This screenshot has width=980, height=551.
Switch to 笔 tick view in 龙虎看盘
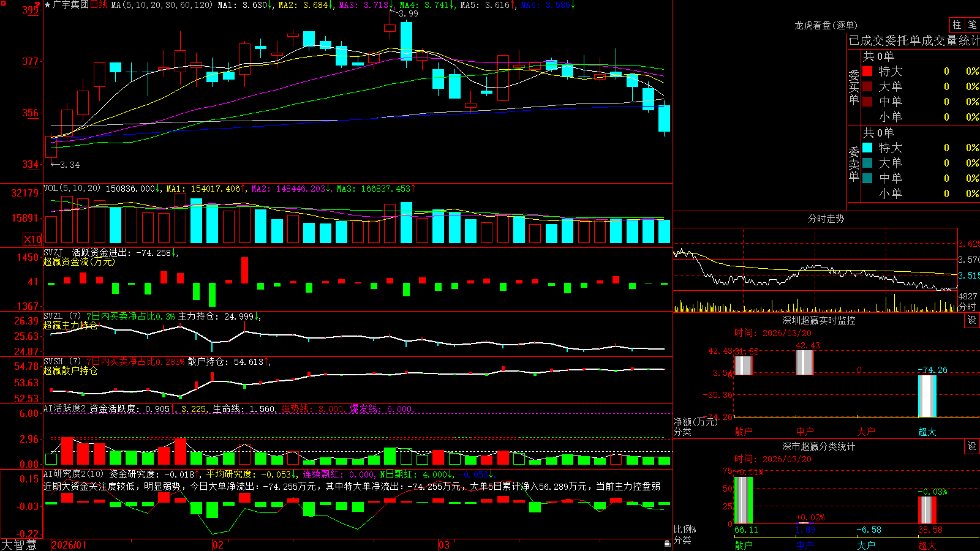click(972, 24)
